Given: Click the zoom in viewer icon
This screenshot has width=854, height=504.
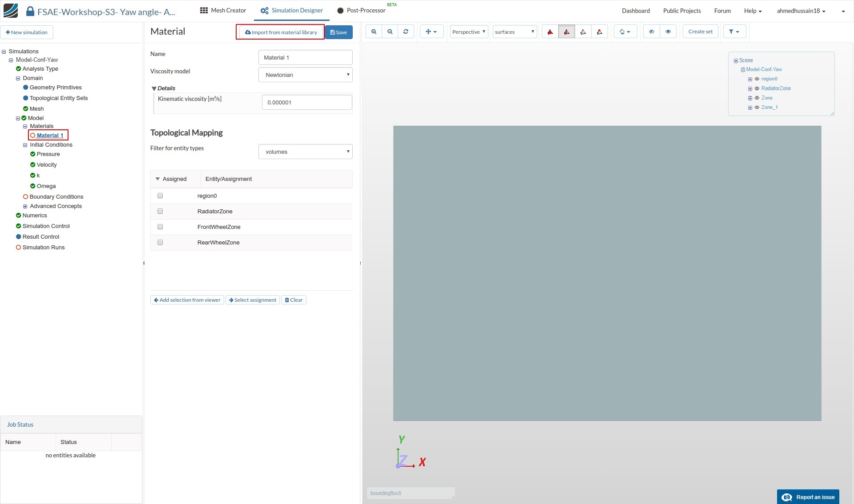Looking at the screenshot, I should pyautogui.click(x=374, y=32).
